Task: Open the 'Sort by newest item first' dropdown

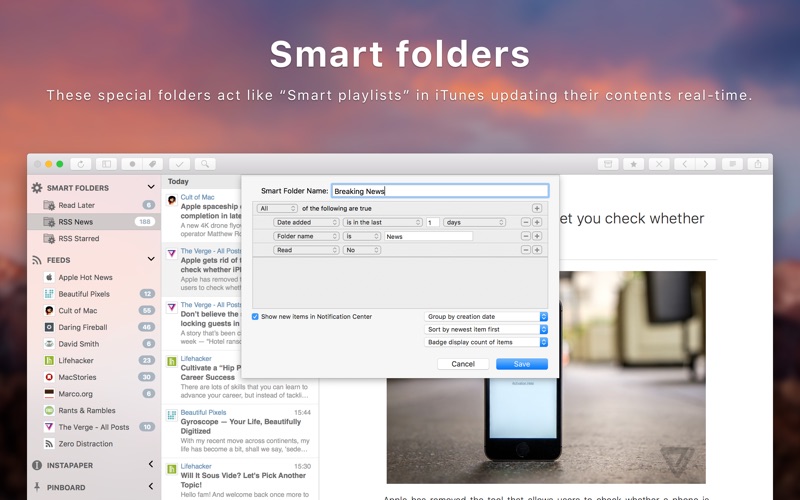Action: tap(487, 330)
